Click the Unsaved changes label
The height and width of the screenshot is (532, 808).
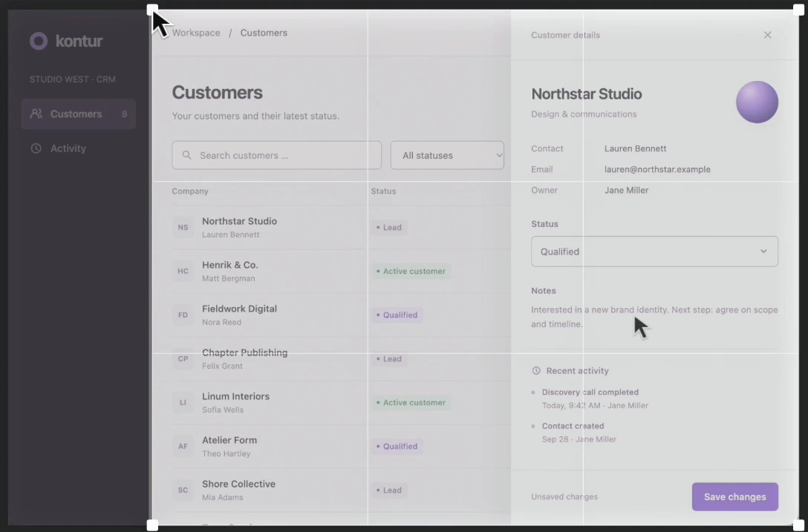coord(564,497)
